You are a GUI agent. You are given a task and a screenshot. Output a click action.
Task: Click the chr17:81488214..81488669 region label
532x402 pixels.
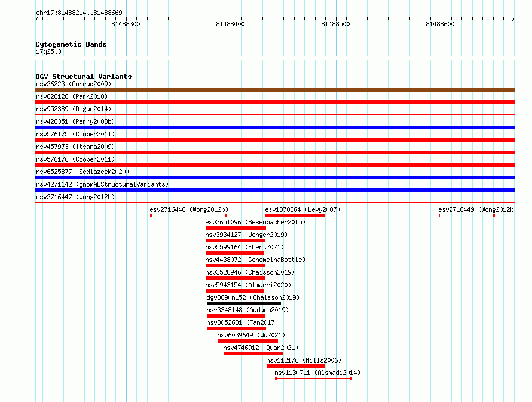click(x=79, y=13)
